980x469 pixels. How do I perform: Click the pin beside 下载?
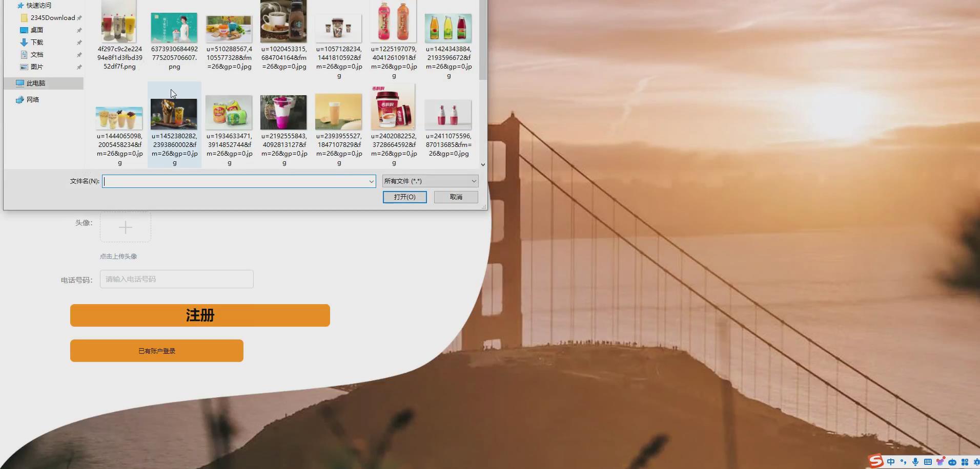(79, 42)
